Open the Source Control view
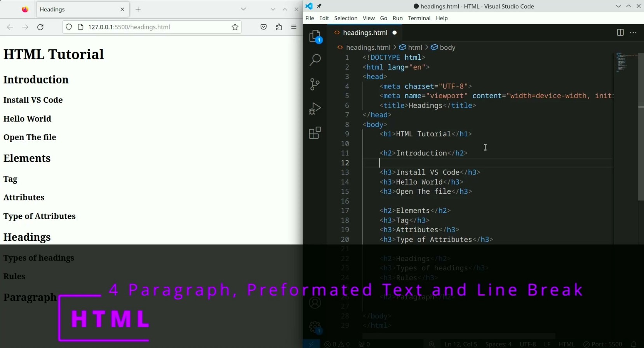Image resolution: width=644 pixels, height=348 pixels. click(x=315, y=84)
